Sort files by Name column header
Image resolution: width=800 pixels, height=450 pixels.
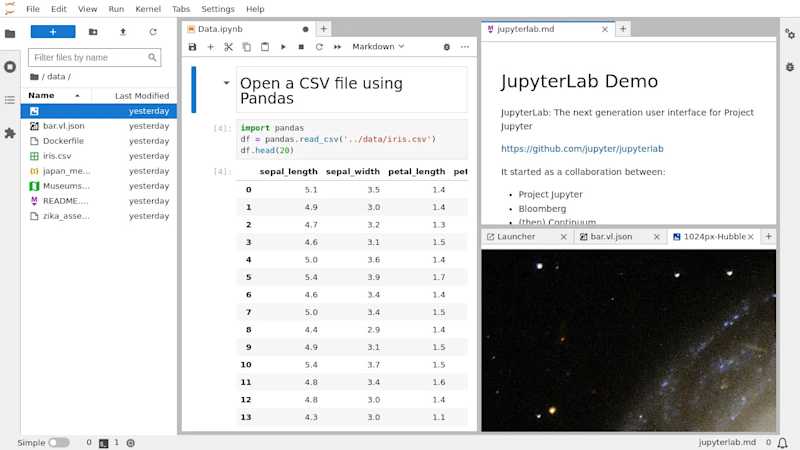coord(56,95)
